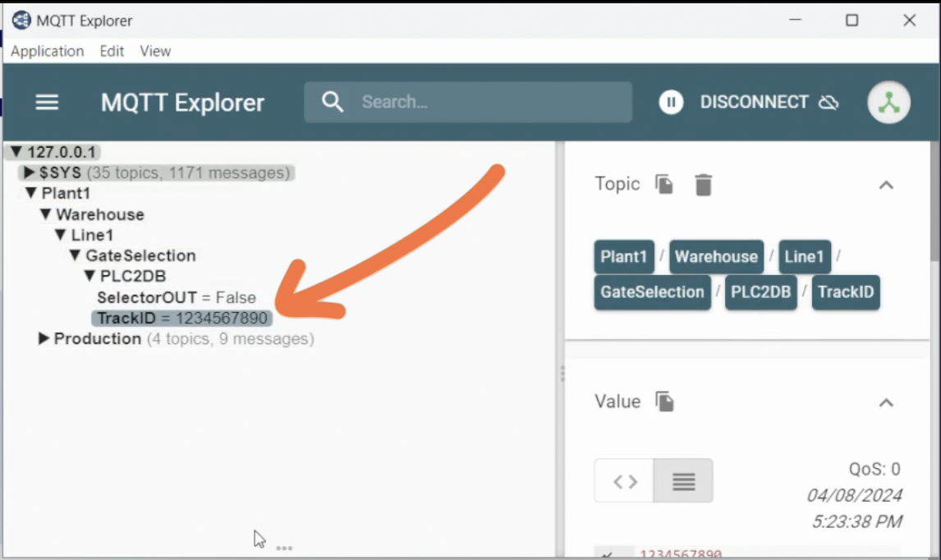
Task: Collapse the Value panel section
Action: coord(886,402)
